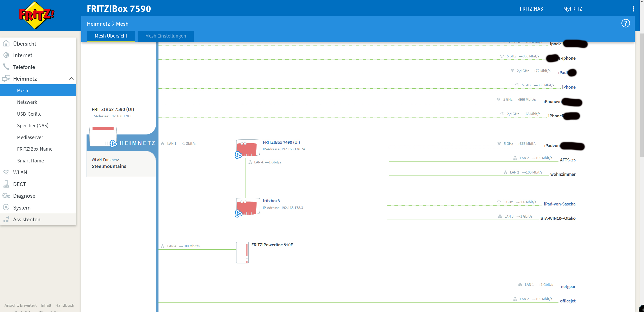Click the wohnzimmer device name

[x=563, y=174]
